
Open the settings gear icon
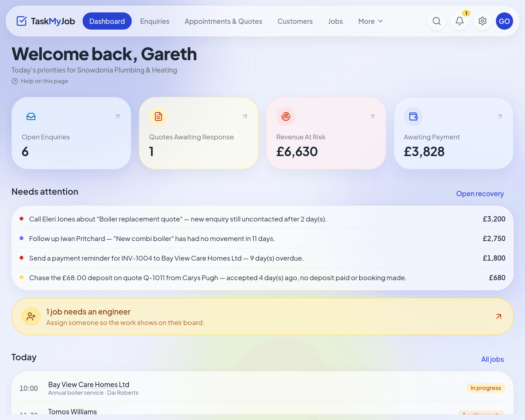[482, 21]
